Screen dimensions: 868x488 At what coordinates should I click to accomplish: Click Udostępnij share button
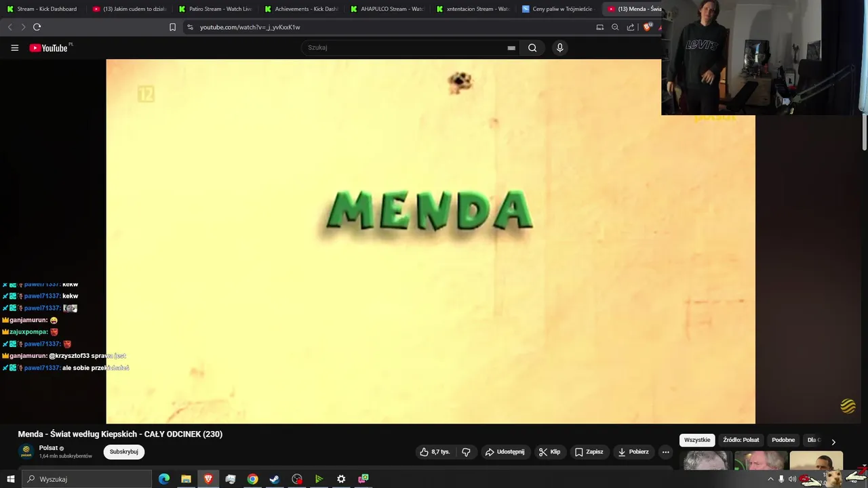click(505, 452)
